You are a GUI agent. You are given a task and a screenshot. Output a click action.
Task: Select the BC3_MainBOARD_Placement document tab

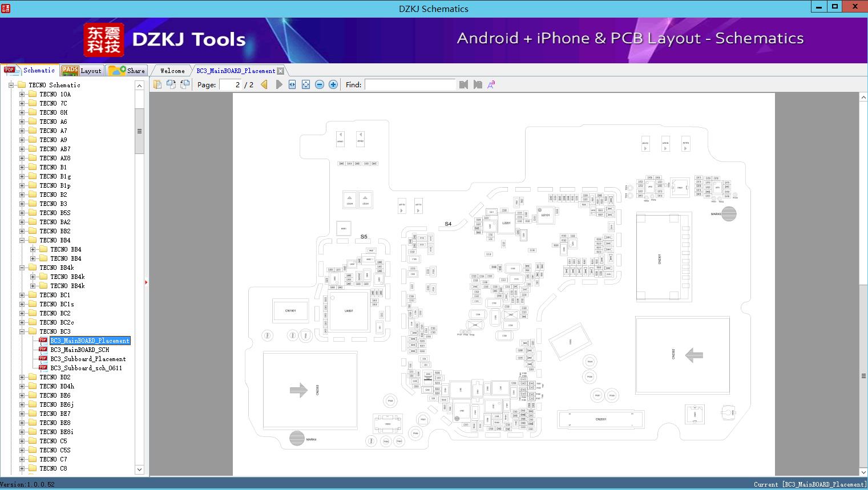coord(236,71)
